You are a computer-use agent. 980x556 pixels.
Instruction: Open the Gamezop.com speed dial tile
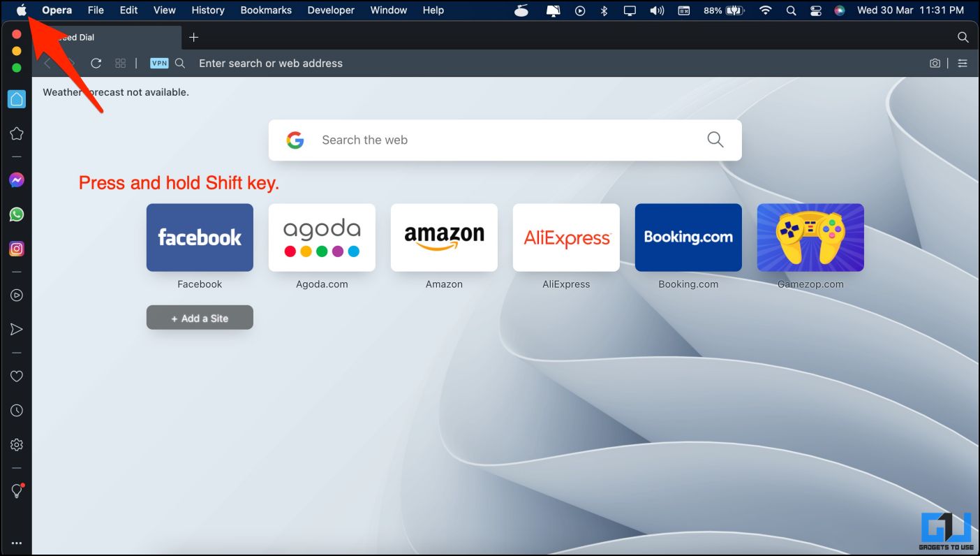click(810, 237)
